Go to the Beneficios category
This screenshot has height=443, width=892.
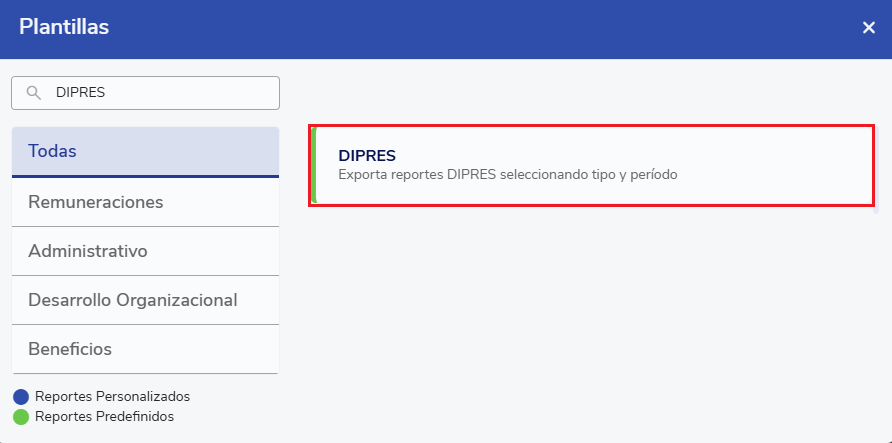pyautogui.click(x=145, y=349)
